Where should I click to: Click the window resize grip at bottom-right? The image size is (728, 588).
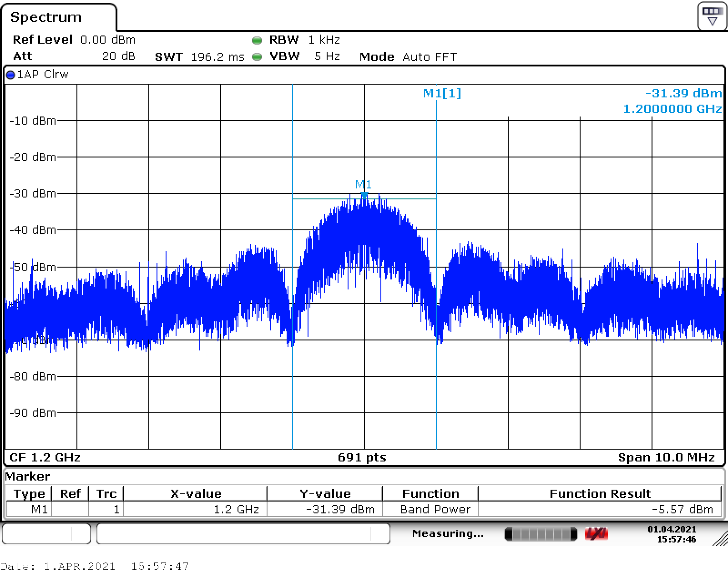[x=720, y=538]
